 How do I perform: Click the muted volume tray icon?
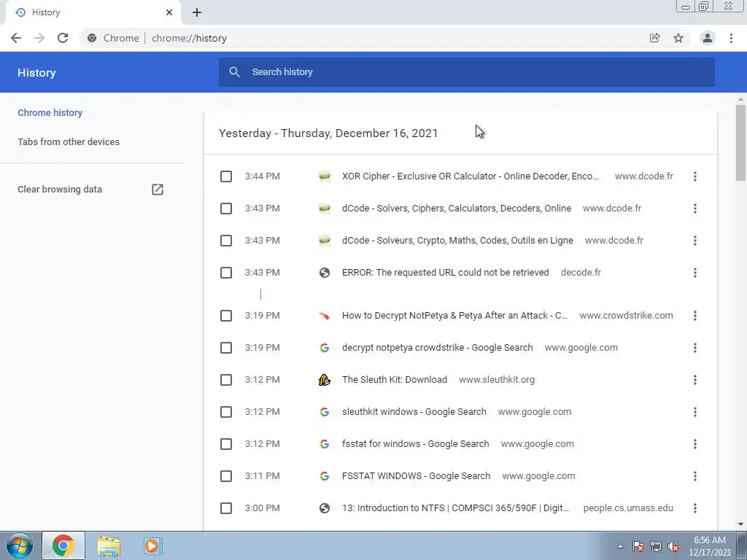coord(673,547)
